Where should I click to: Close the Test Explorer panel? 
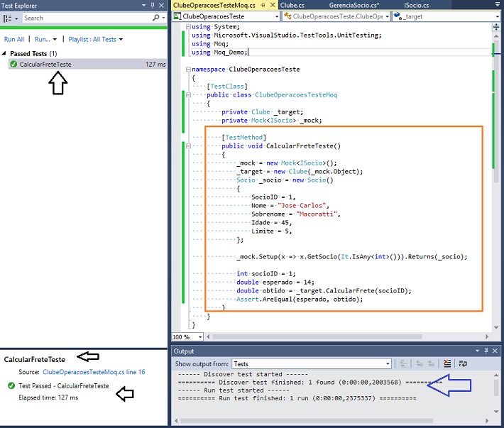pyautogui.click(x=162, y=6)
